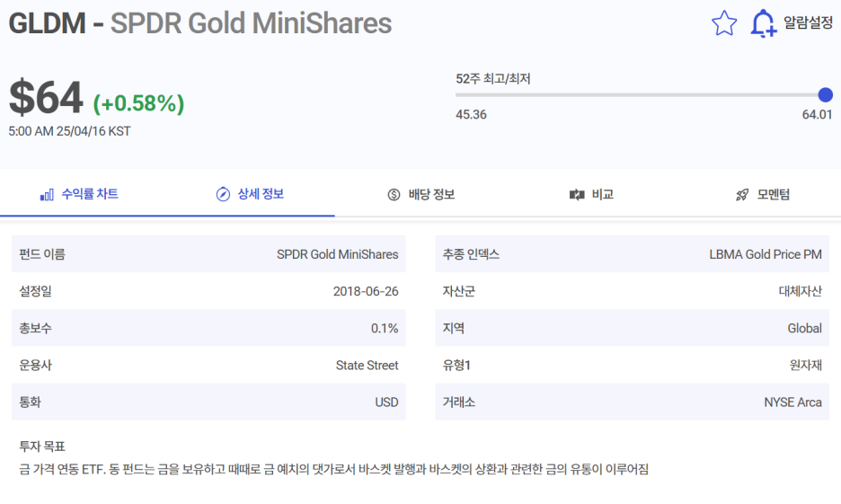
Task: Click the 거래소 label
Action: (x=458, y=402)
